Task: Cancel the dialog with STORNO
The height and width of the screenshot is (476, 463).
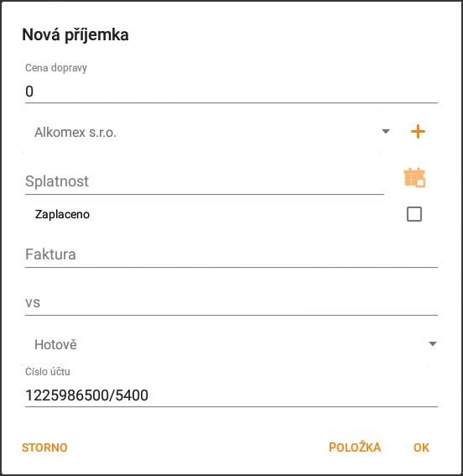Action: [44, 447]
